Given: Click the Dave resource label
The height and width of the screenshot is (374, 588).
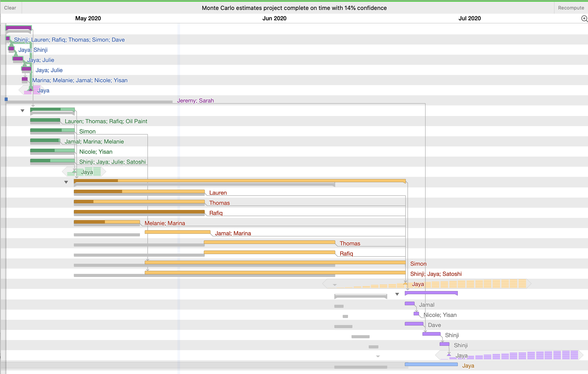Looking at the screenshot, I should (434, 325).
